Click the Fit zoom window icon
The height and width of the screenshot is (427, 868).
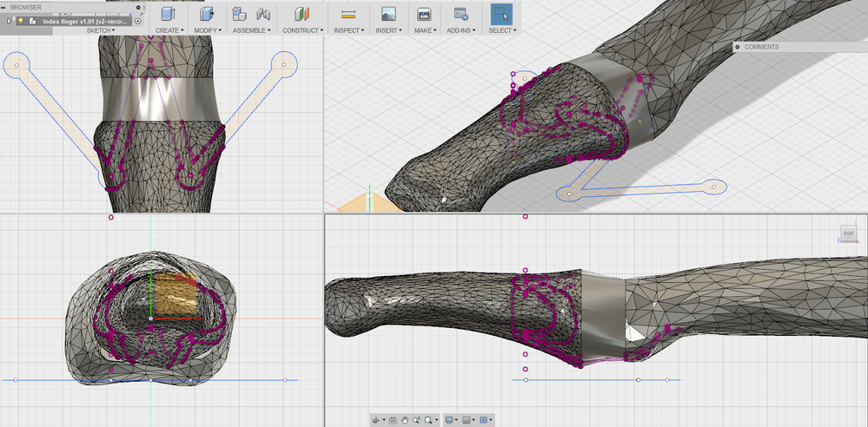tap(427, 420)
